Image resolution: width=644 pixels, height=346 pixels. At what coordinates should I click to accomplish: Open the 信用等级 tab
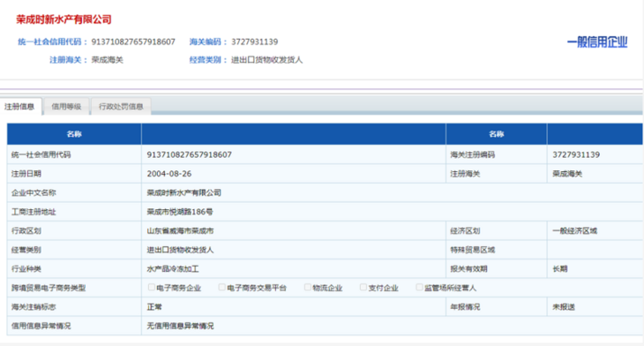click(x=66, y=107)
